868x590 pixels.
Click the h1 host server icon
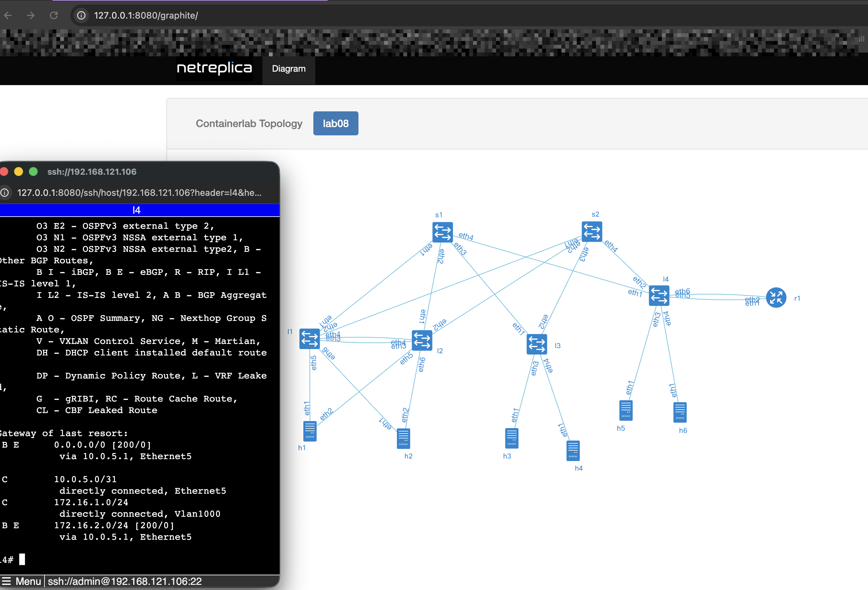(309, 431)
